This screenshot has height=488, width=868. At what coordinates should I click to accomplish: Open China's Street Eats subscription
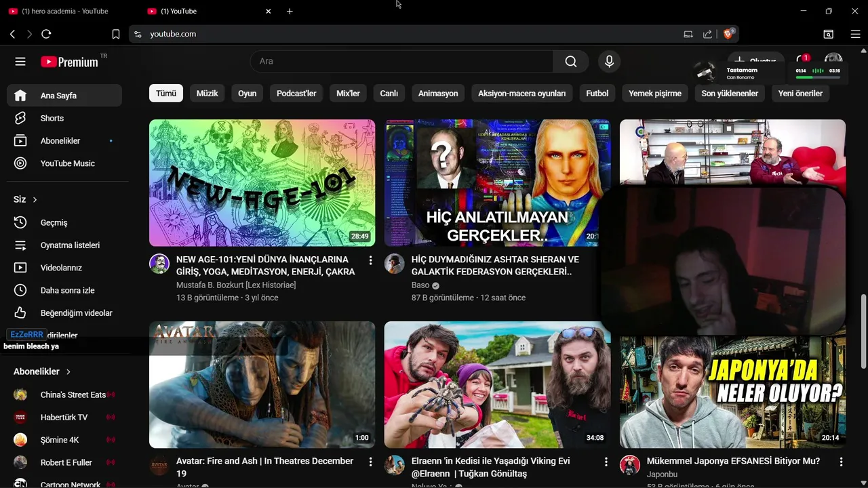tap(64, 394)
